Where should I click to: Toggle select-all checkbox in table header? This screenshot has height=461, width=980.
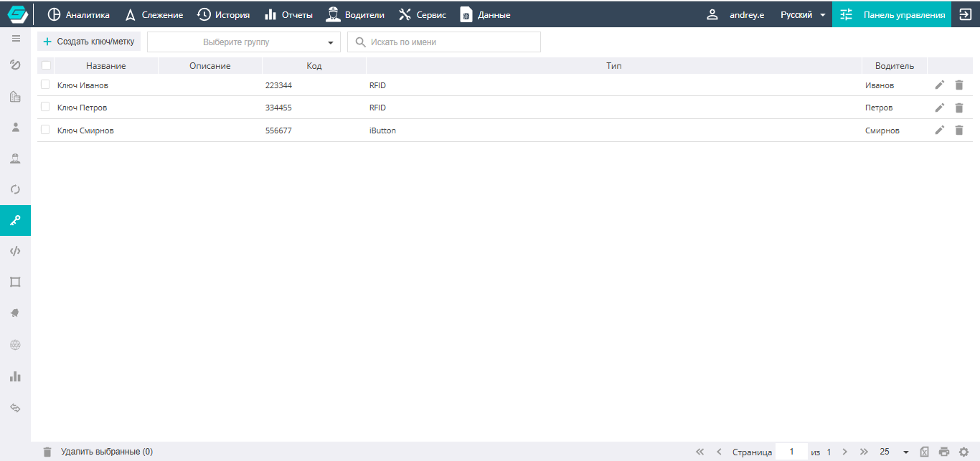(x=46, y=65)
